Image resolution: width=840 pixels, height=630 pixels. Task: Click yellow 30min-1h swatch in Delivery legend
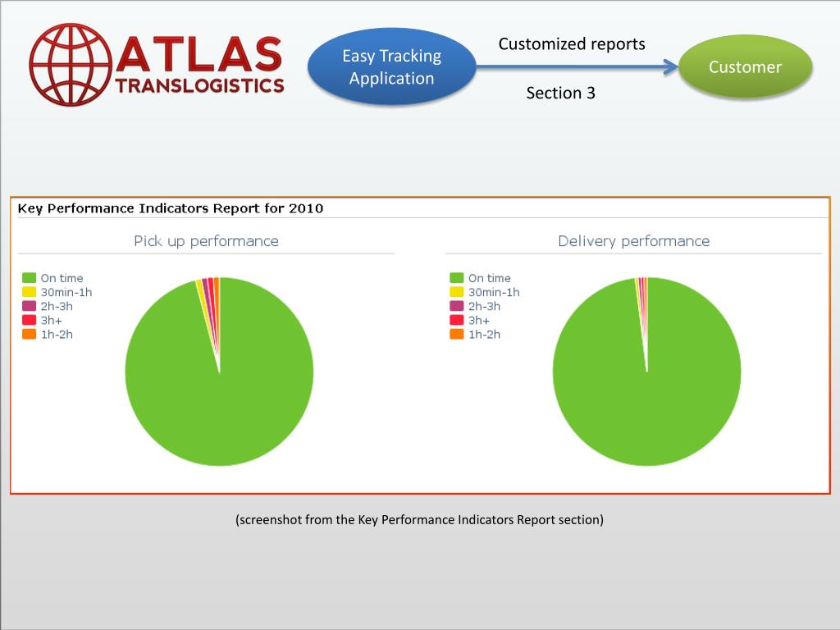pyautogui.click(x=456, y=292)
